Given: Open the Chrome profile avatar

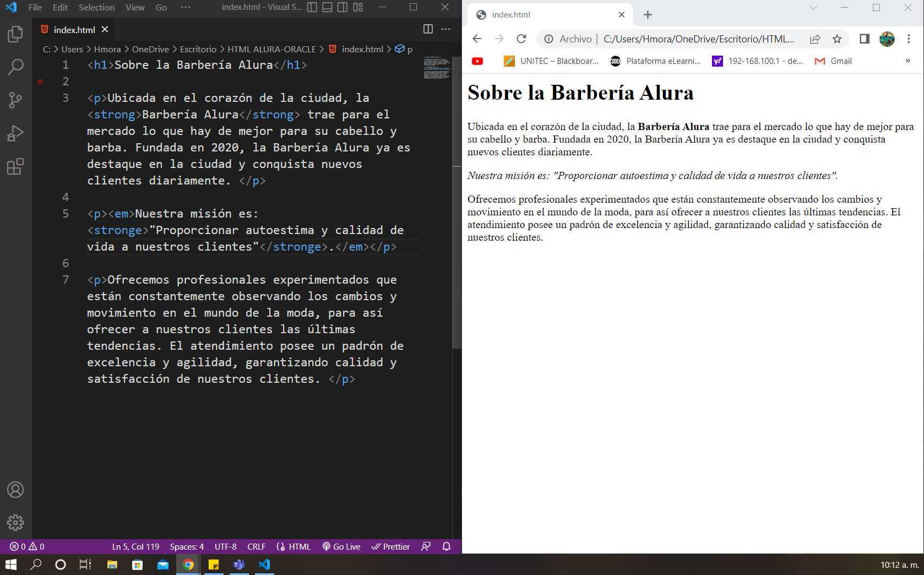Looking at the screenshot, I should 887,39.
